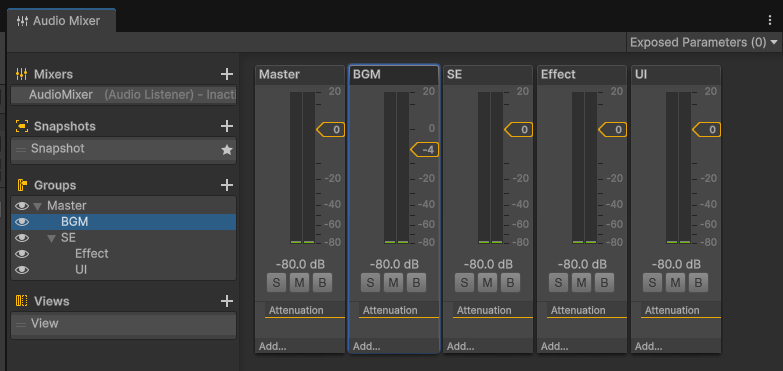Bypass effects on the BGM channel
The image size is (783, 371).
[416, 283]
